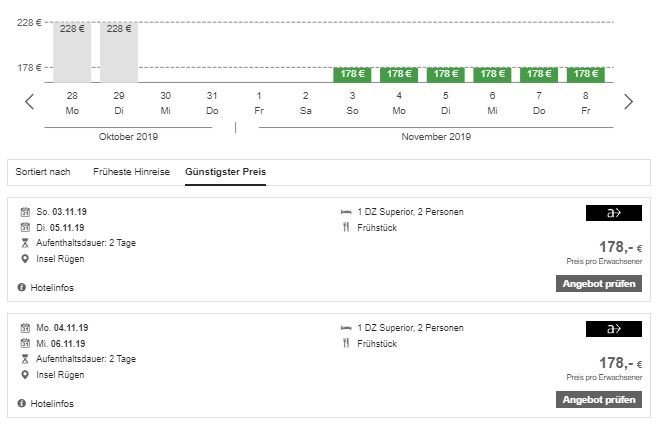Click calendar icon beside So. 03.11.19
The height and width of the screenshot is (424, 663).
pyautogui.click(x=25, y=211)
